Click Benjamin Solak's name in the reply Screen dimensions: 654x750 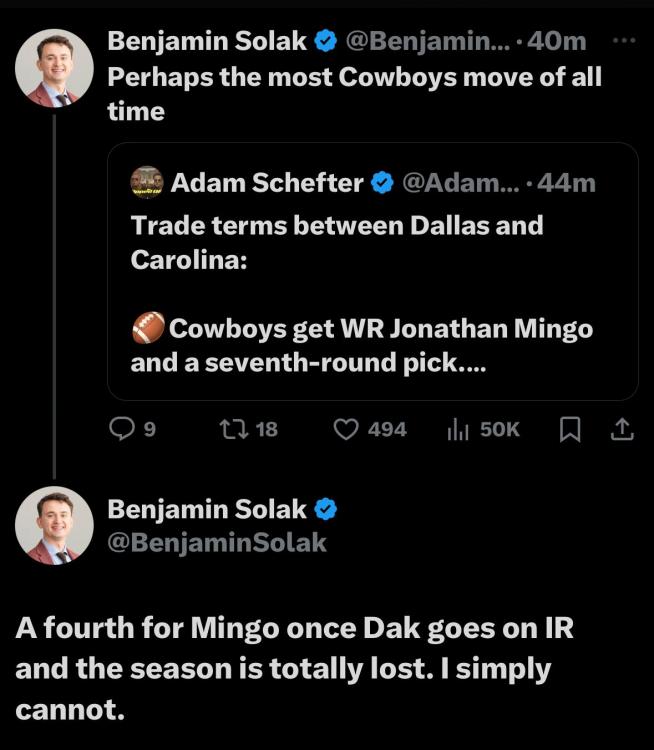coord(207,509)
